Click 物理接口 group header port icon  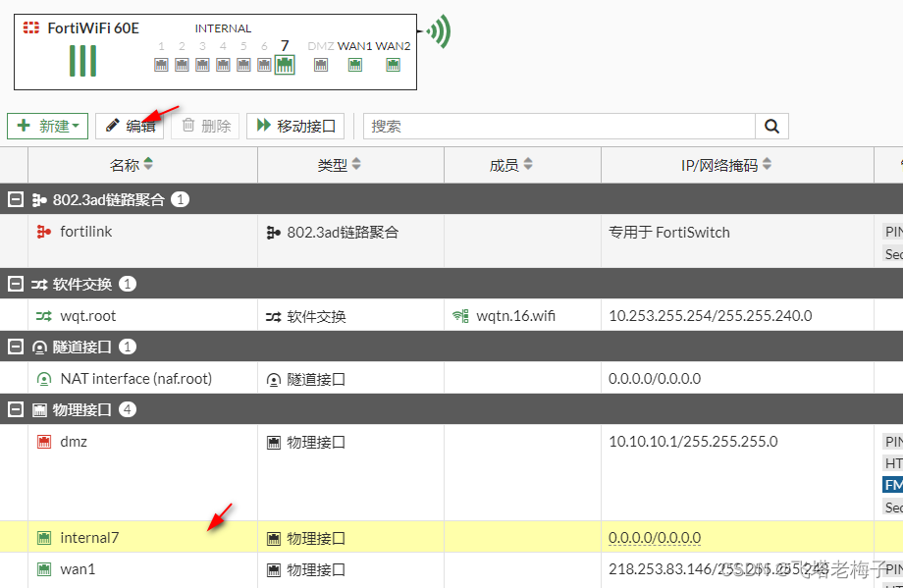(39, 410)
